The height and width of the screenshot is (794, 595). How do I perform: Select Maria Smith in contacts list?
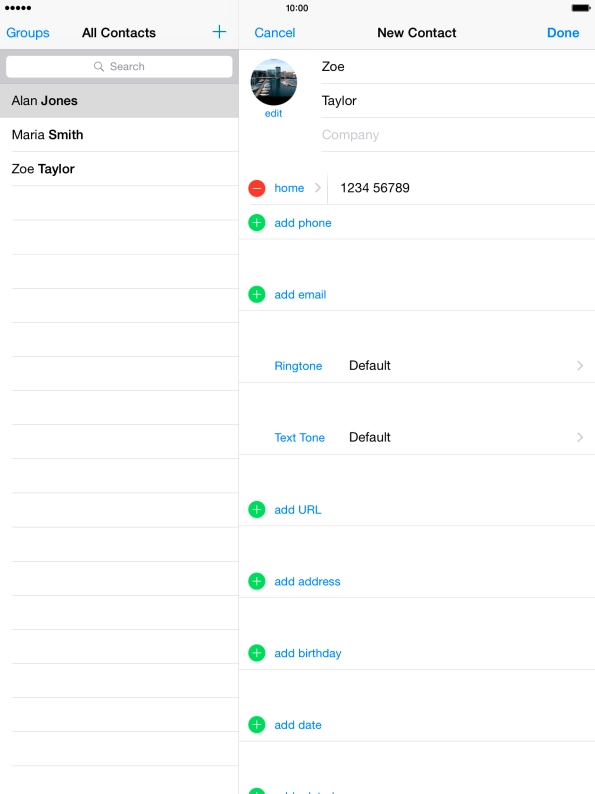119,135
